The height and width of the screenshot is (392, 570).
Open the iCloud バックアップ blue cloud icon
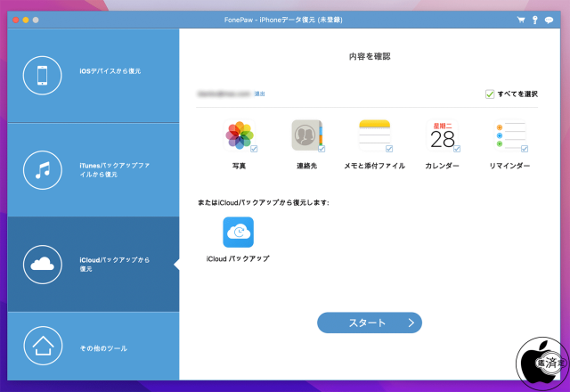point(238,232)
